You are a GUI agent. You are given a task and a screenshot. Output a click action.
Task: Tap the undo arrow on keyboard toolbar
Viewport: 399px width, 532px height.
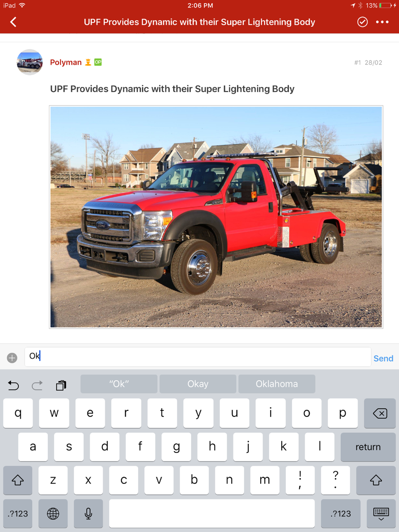[x=14, y=385]
